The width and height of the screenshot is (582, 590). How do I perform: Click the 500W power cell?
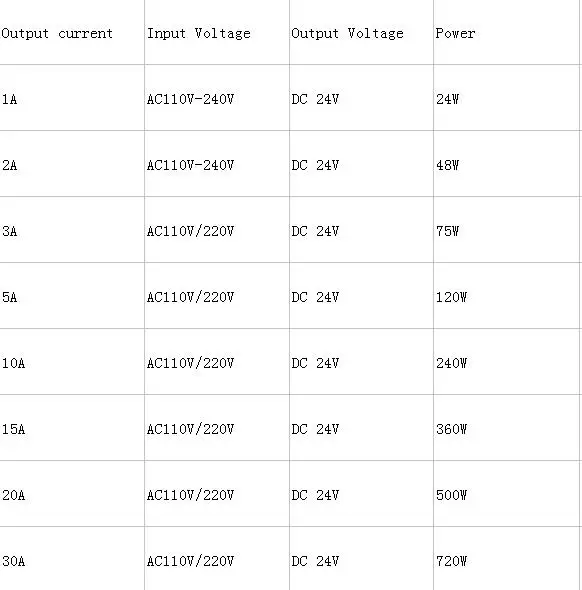click(x=506, y=494)
